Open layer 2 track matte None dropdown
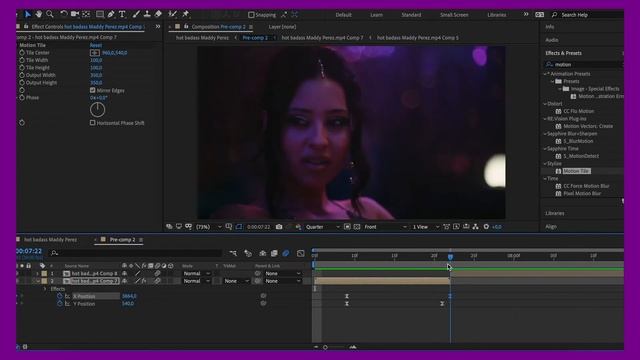 236,281
